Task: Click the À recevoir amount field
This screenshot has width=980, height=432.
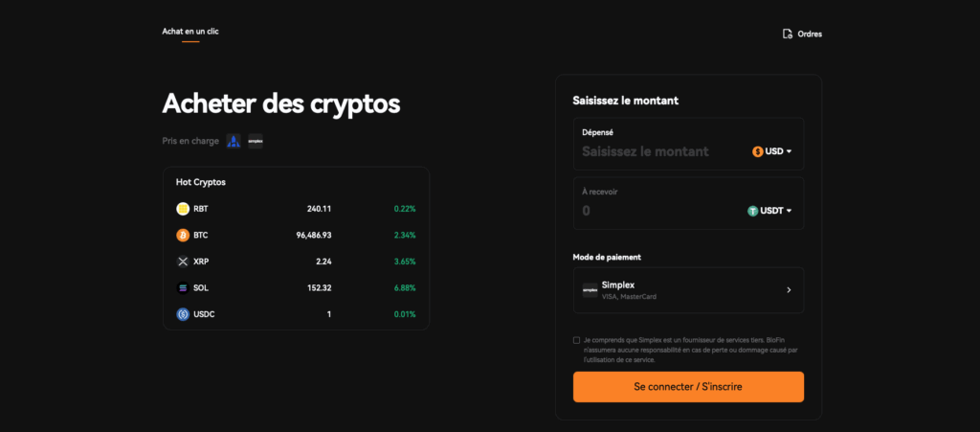Action: coord(660,212)
